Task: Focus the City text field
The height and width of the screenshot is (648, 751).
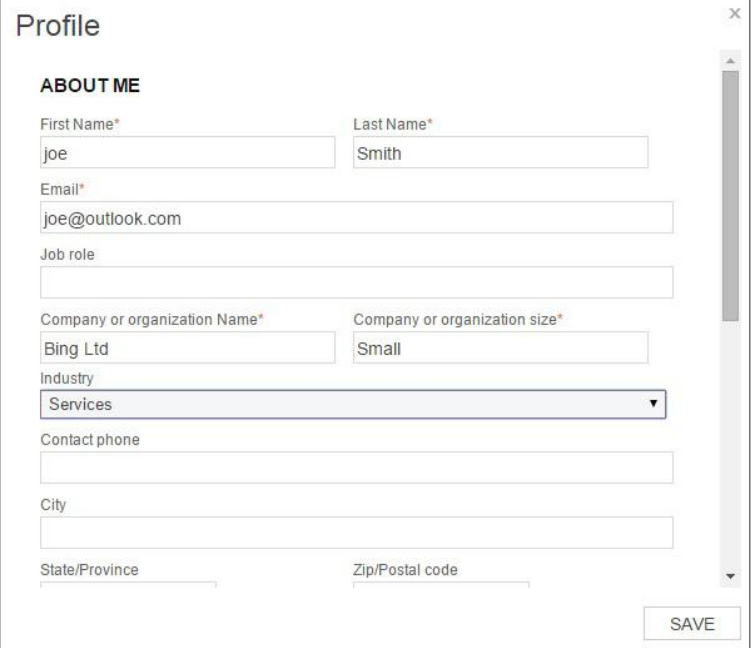Action: tap(356, 532)
